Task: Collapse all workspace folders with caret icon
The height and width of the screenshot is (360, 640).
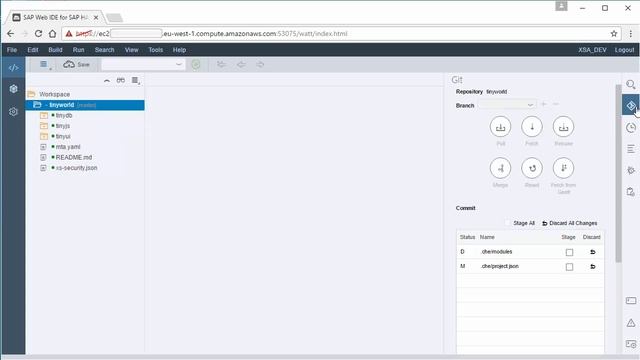Action: coord(107,81)
